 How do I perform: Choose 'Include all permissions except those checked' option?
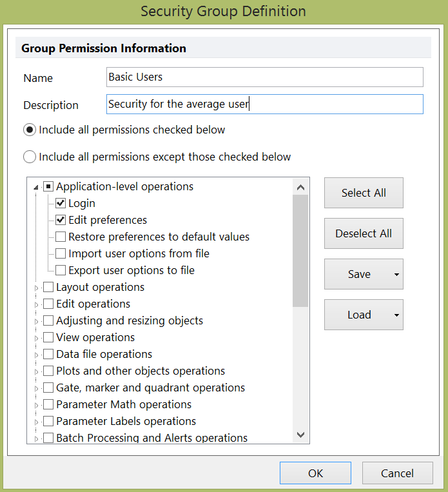coord(30,157)
